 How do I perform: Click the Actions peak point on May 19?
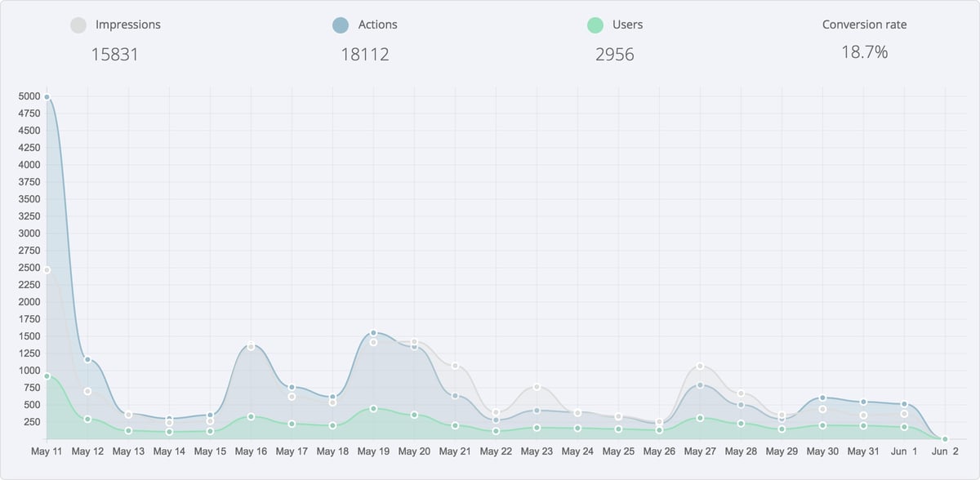(x=373, y=333)
